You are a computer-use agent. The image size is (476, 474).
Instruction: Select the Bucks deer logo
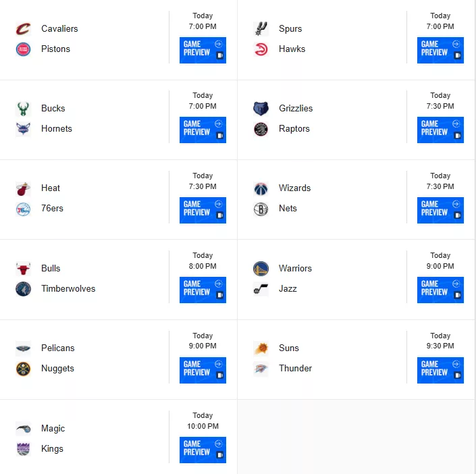[23, 109]
